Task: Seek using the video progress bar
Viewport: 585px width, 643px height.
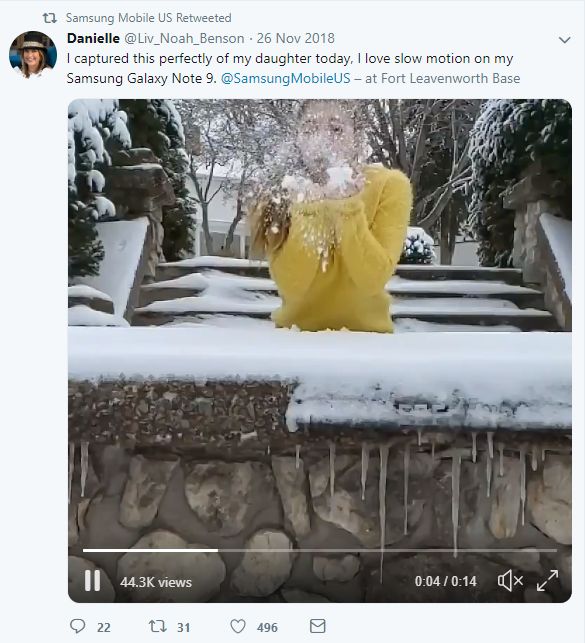Action: pos(320,550)
